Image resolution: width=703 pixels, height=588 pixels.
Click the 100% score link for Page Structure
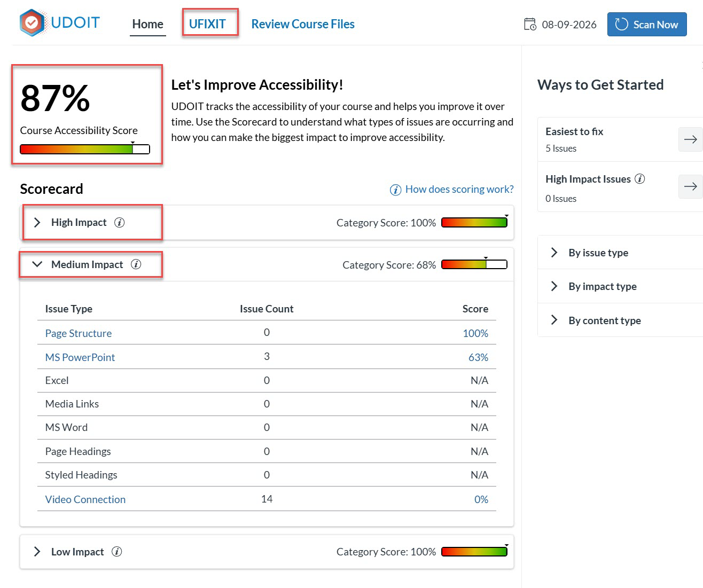tap(475, 333)
